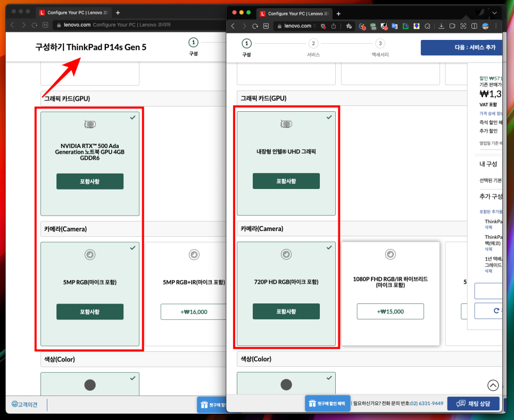Open new tab in the left browser window
Screen dimensions: 514x420
click(118, 13)
